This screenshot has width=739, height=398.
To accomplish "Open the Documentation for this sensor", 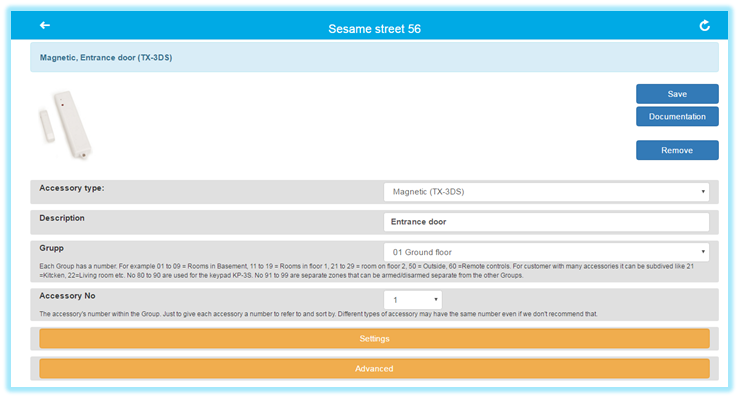I will (x=677, y=116).
